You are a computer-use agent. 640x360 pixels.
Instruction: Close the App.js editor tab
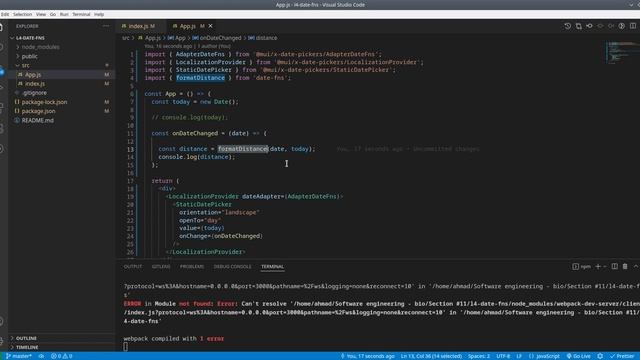tap(211, 26)
